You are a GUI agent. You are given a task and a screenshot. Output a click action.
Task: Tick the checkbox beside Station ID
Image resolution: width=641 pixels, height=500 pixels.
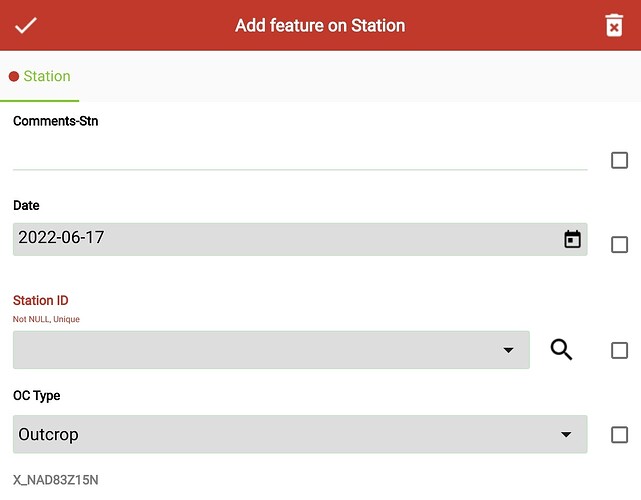point(619,350)
